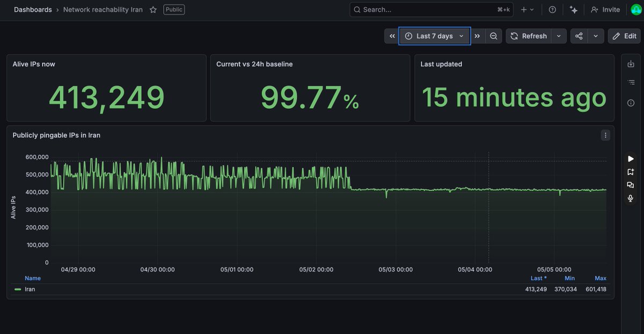
Task: Expand the Refresh interval dropdown arrow
Action: (559, 36)
